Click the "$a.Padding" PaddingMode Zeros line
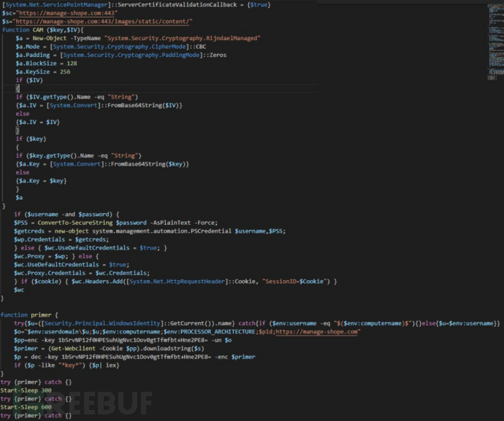 121,55
